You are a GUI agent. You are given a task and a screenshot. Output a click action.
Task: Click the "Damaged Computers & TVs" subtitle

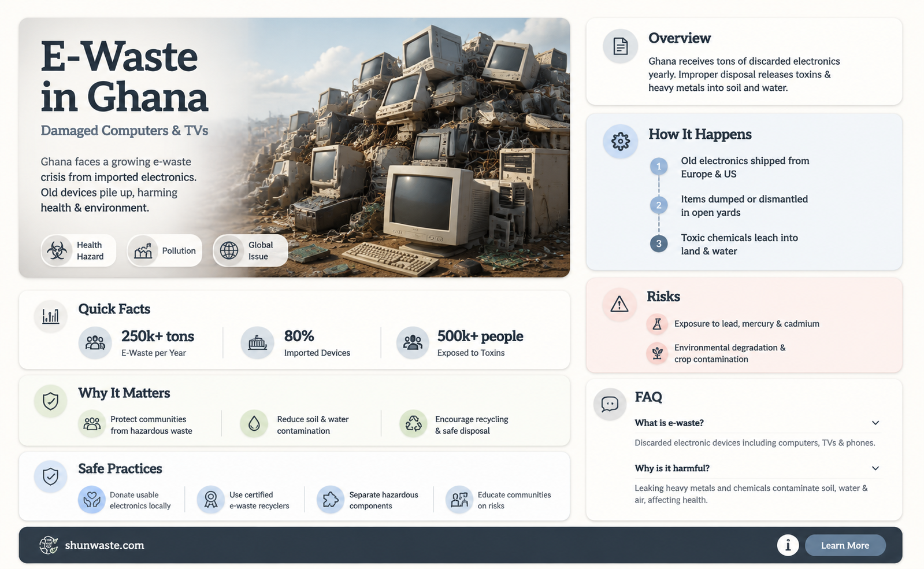[x=124, y=131]
